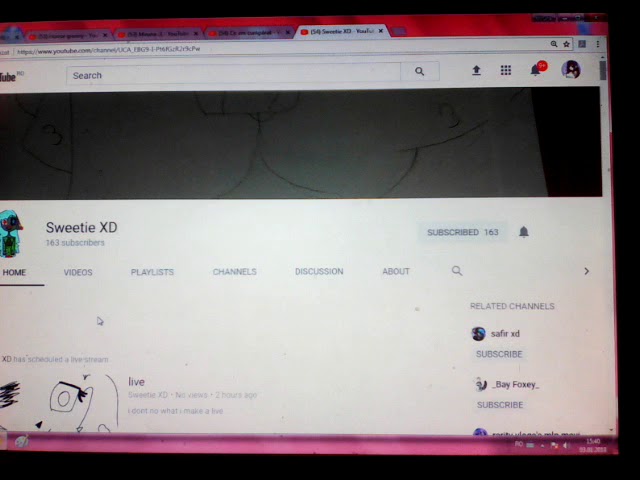Click the 163 subscribers text

(75, 242)
